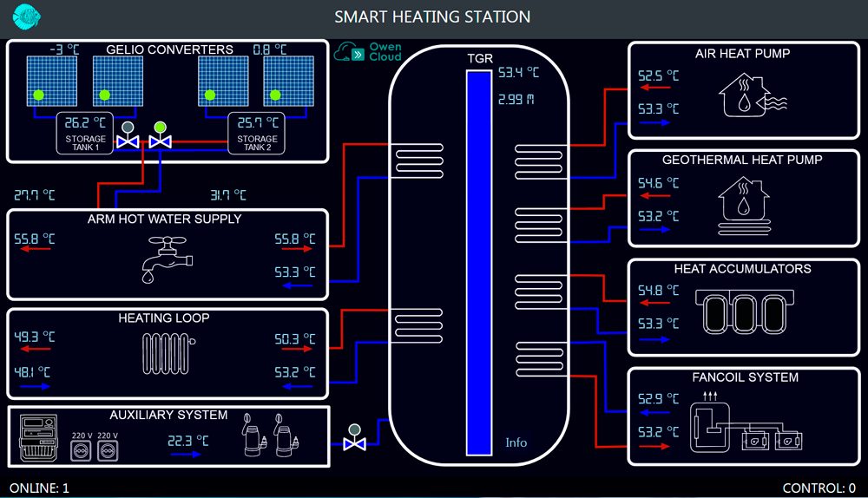Click the Storage Tank 2 box

coord(257,134)
